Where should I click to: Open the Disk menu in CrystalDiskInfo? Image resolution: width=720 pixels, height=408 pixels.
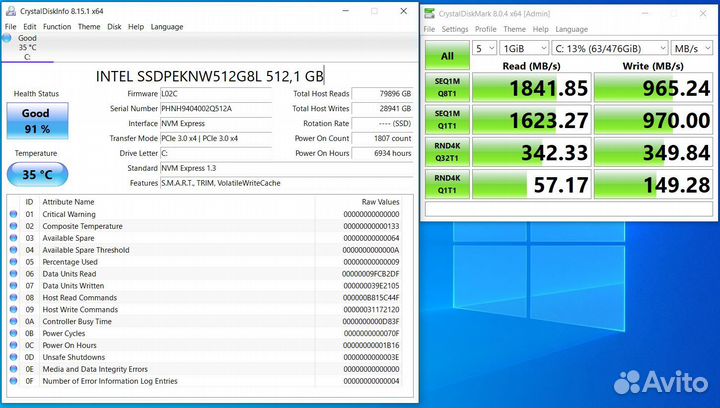[114, 27]
